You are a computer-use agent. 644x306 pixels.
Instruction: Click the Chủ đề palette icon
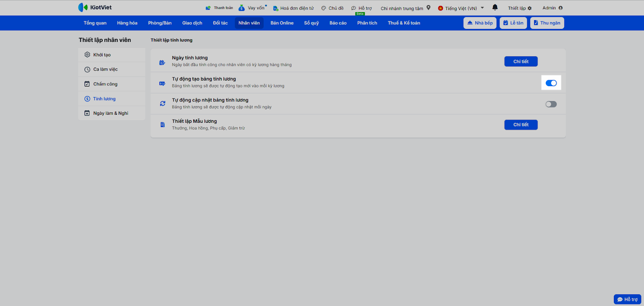(x=324, y=8)
